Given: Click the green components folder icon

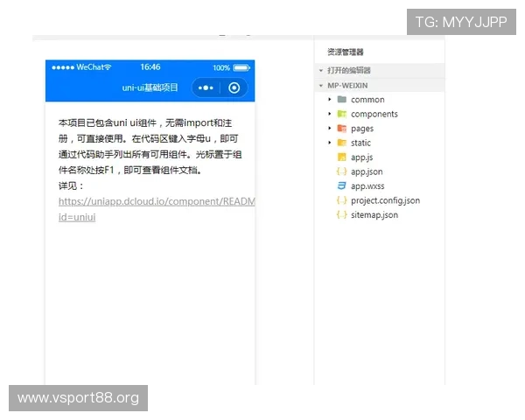Looking at the screenshot, I should point(342,114).
